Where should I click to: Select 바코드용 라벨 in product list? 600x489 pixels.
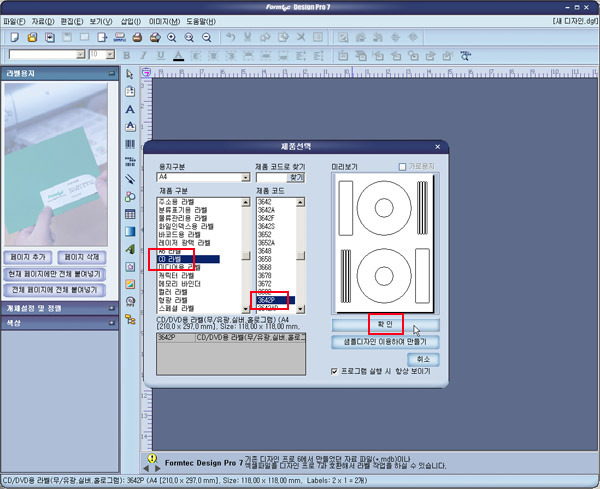(x=179, y=235)
